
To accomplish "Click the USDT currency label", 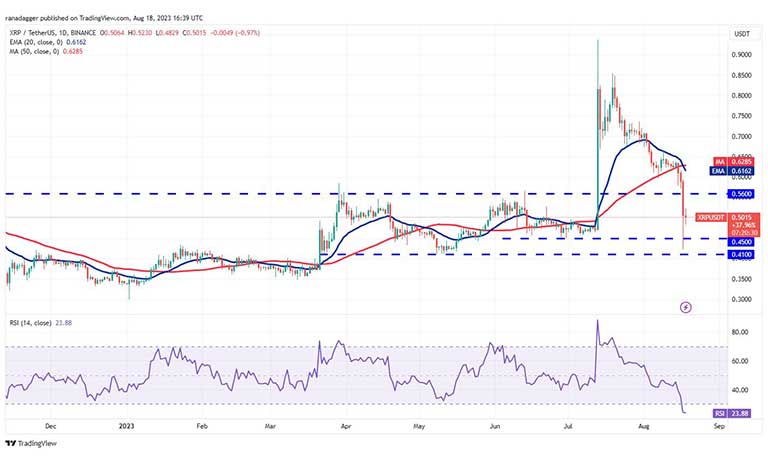I will (x=742, y=34).
